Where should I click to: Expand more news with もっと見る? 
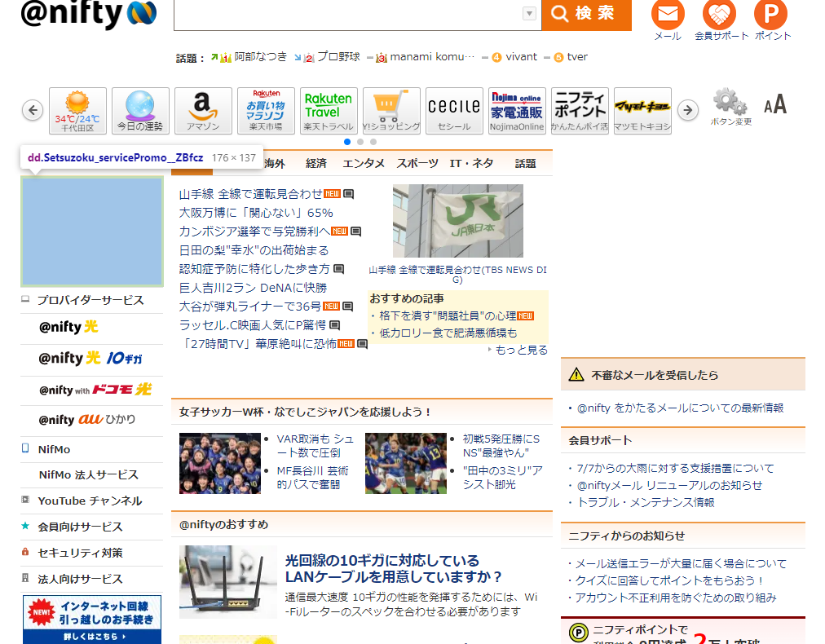coord(521,350)
